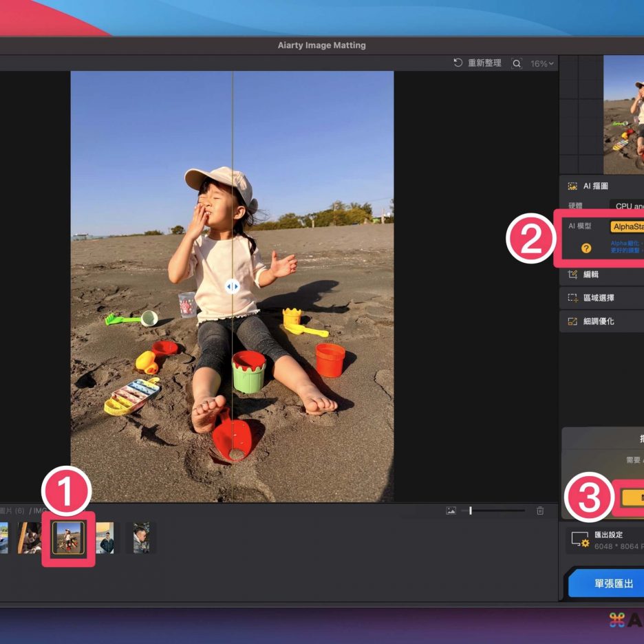Click the trash delete icon in filmstrip

click(540, 511)
